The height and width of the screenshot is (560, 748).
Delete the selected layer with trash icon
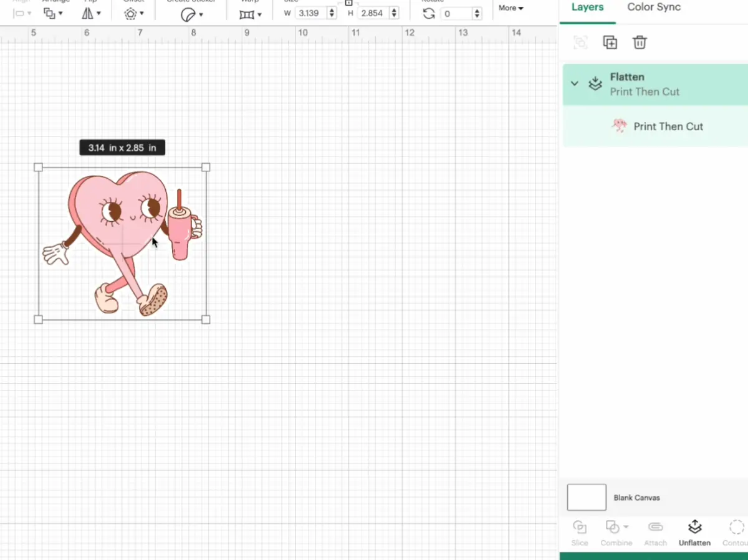(x=640, y=42)
